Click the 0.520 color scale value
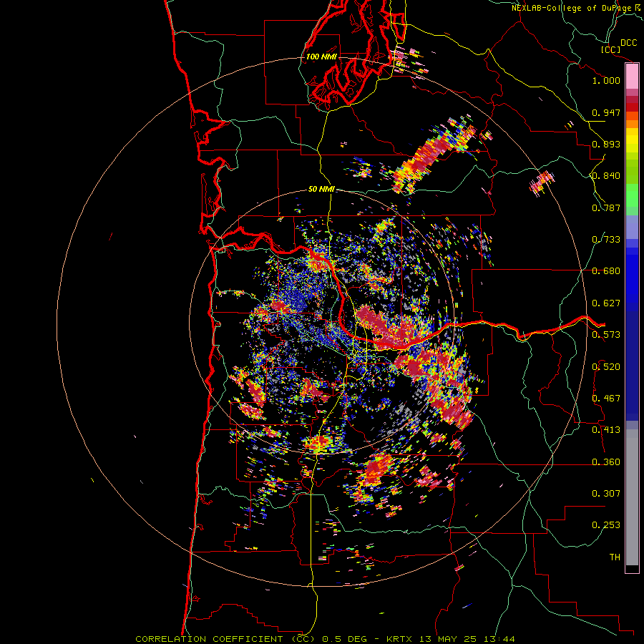644x644 pixels. point(606,366)
